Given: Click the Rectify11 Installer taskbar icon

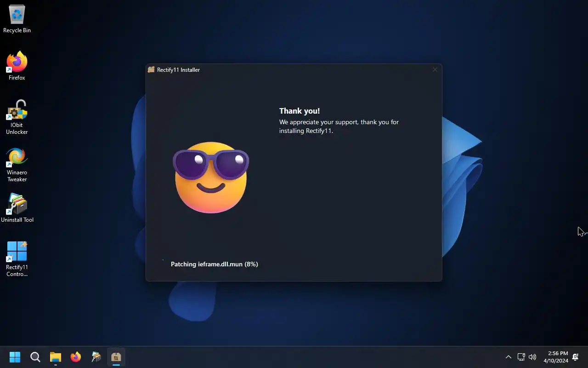Looking at the screenshot, I should [116, 357].
